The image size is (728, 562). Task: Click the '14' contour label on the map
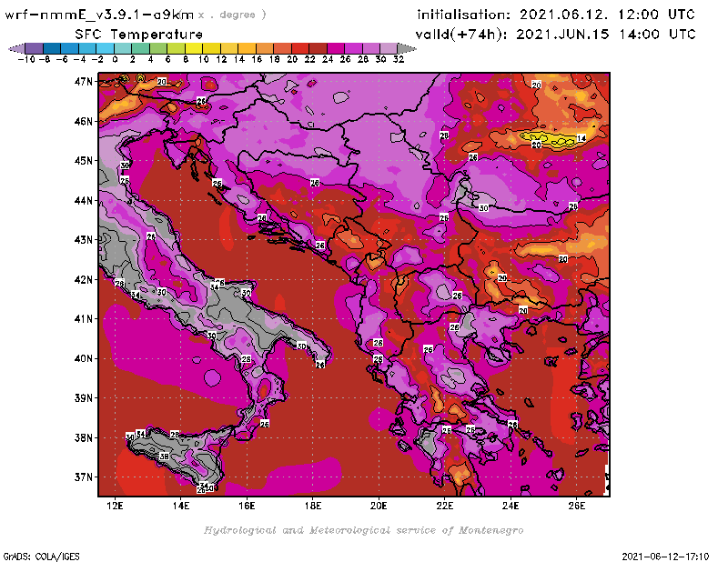(581, 138)
